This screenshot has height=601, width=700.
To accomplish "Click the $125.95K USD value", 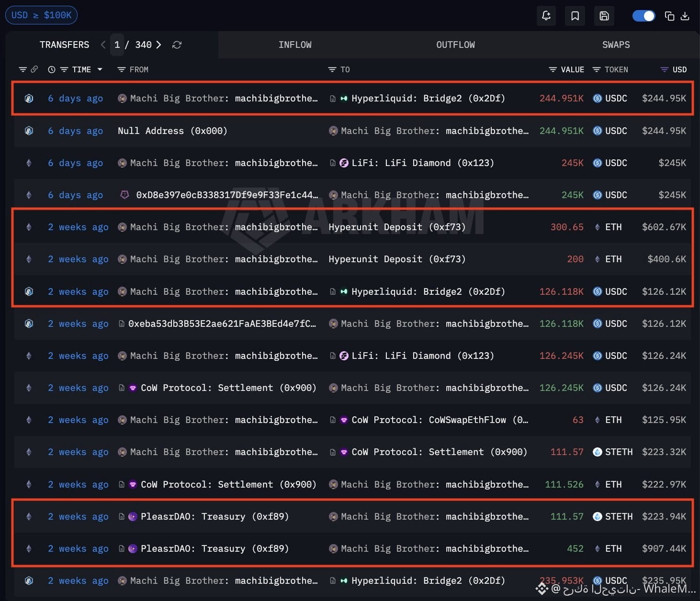I will tap(664, 420).
